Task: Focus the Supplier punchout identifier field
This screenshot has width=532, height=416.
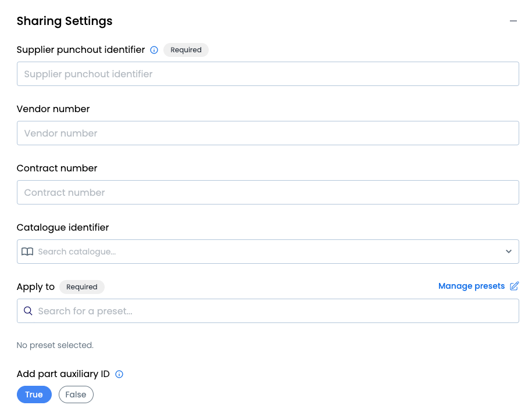Action: (x=267, y=74)
